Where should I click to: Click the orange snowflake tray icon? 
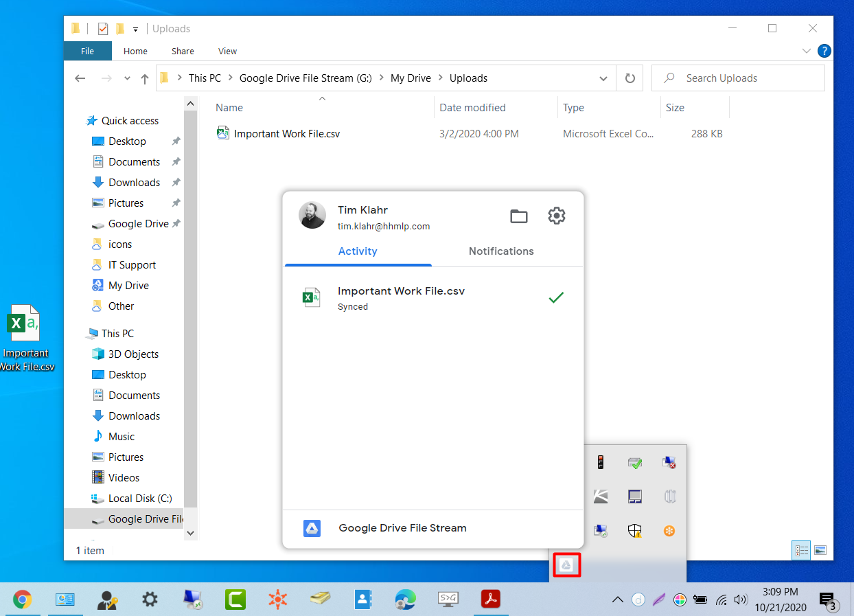[669, 531]
